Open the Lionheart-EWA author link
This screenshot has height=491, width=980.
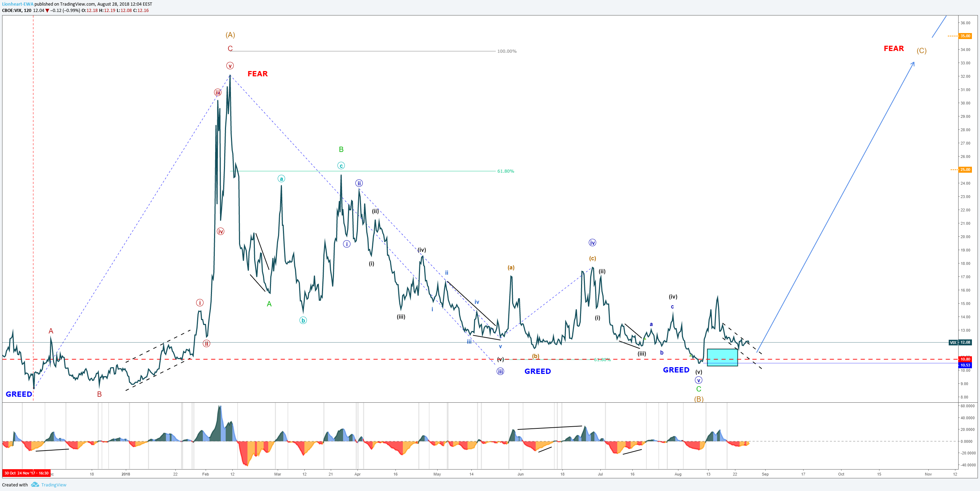18,4
